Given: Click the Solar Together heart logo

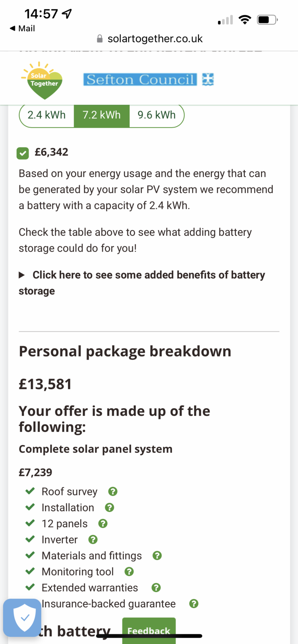Looking at the screenshot, I should click(x=43, y=80).
